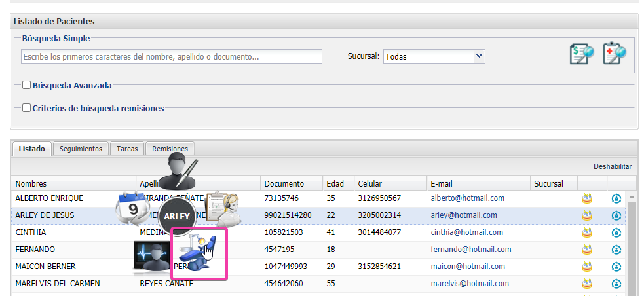The height and width of the screenshot is (296, 644).
Task: Open the Tareas tab
Action: pos(127,149)
